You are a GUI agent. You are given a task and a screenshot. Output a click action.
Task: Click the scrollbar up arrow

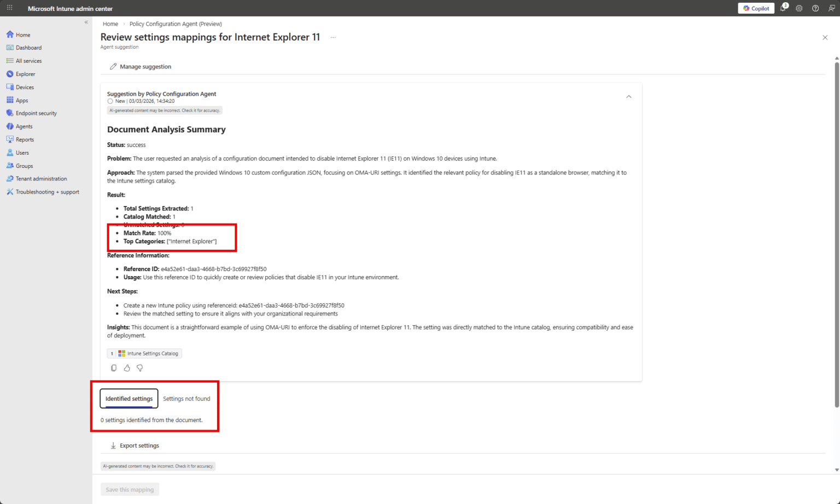click(837, 58)
